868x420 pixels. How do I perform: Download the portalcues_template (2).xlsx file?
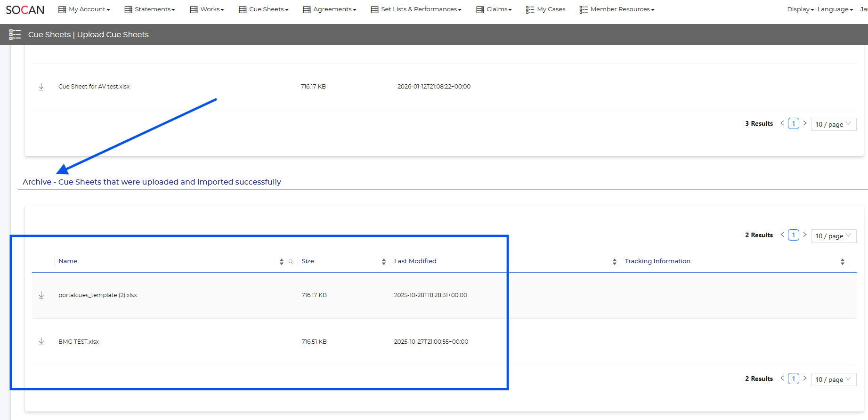41,295
